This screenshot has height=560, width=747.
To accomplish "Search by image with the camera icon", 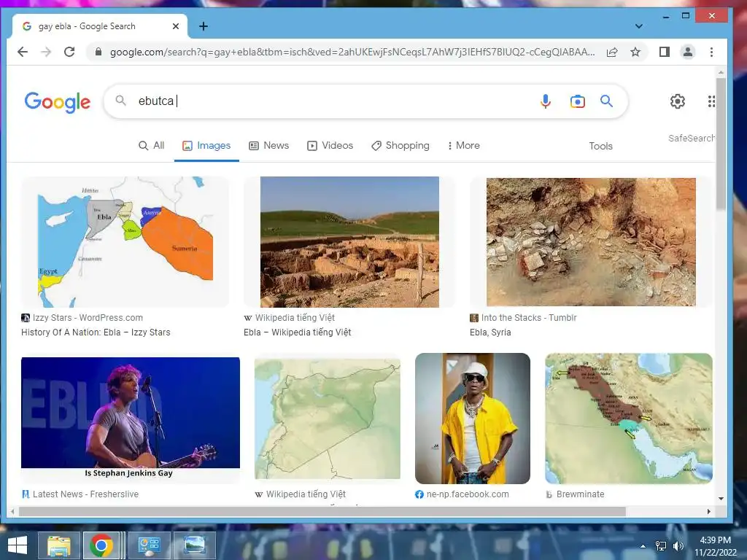I will tap(578, 101).
